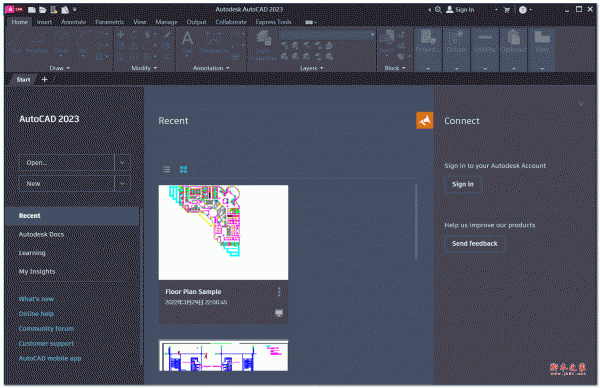
Task: Select the Express Tools ribbon tab
Action: pyautogui.click(x=273, y=22)
